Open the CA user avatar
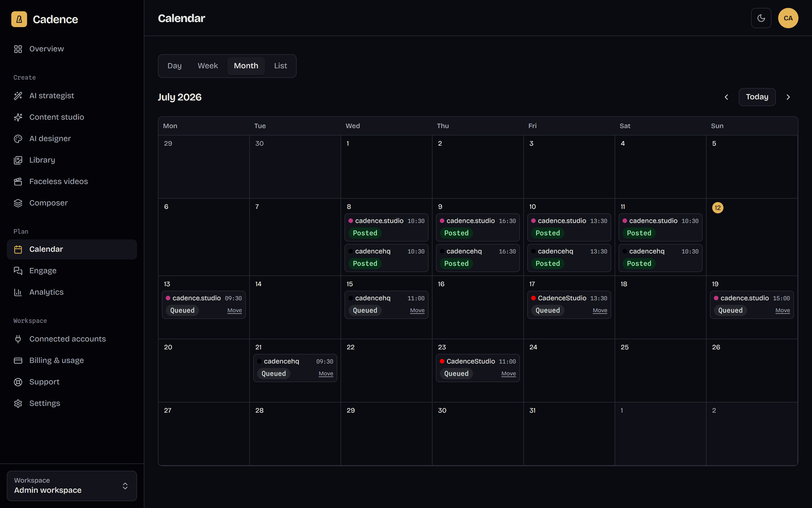Screen dimensions: 812x508 tap(788, 18)
